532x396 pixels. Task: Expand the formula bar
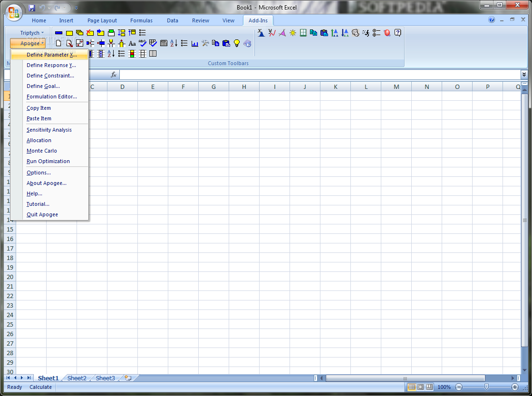524,74
